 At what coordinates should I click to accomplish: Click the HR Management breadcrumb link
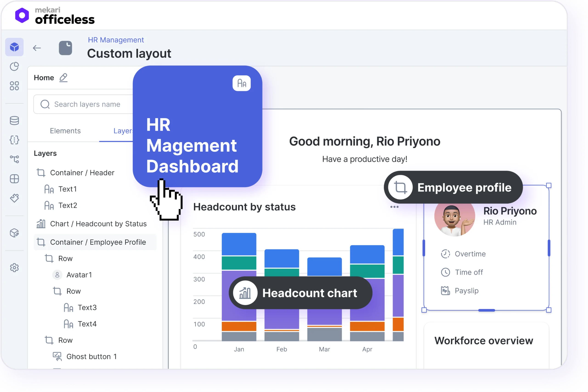pos(116,40)
